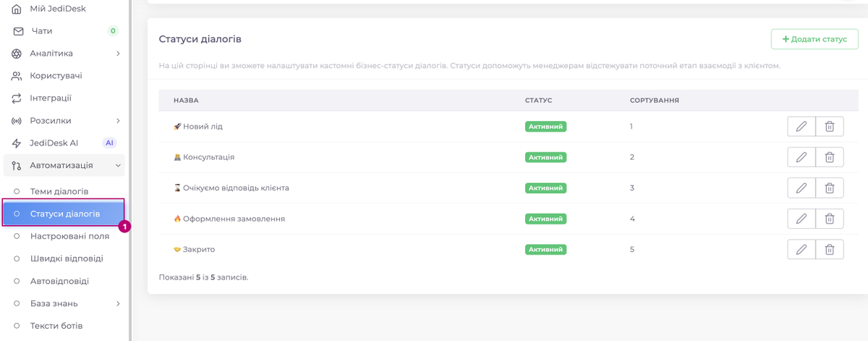Click Активний badge of Новий лід
Screen dimensions: 868x341
[x=545, y=127]
